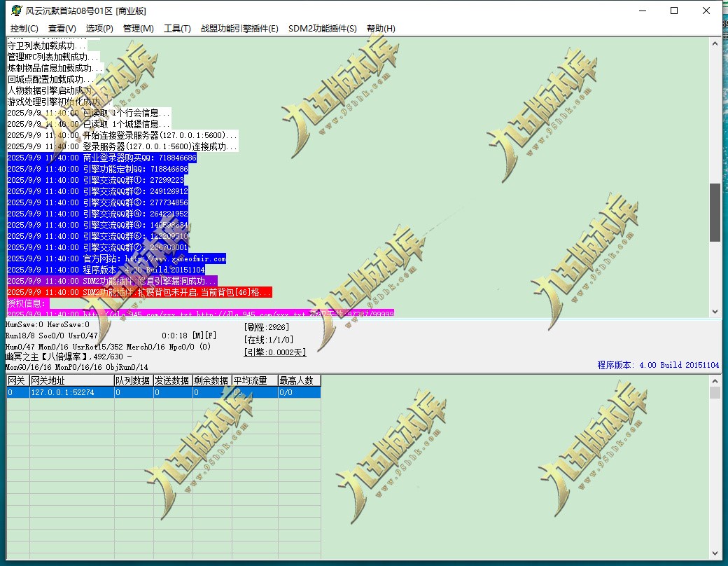Click the 0:0:18 [M][F] uptime text
Image resolution: width=728 pixels, height=566 pixels.
pos(189,336)
